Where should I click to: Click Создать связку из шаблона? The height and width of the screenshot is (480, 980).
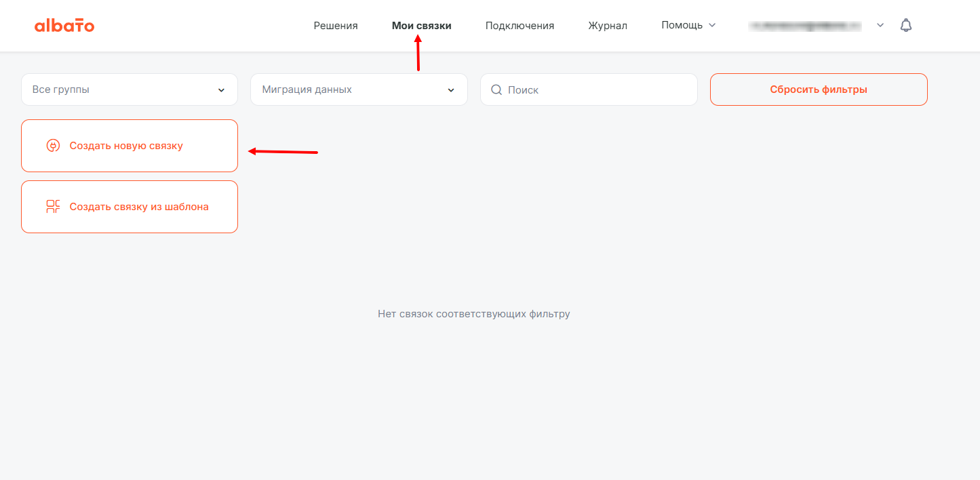coord(138,207)
